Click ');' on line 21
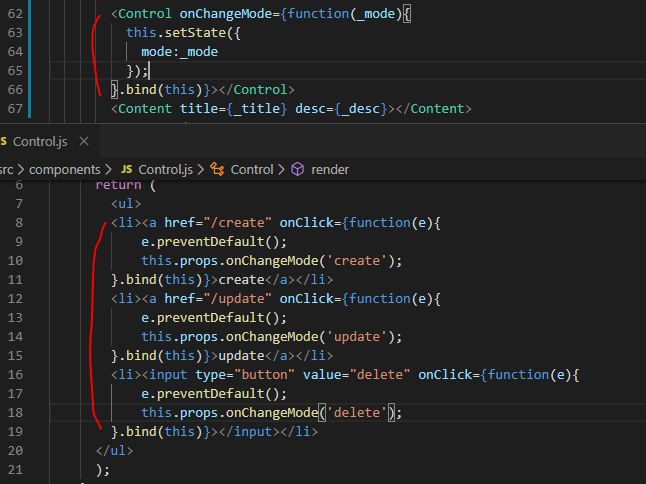The width and height of the screenshot is (646, 484). click(x=103, y=469)
